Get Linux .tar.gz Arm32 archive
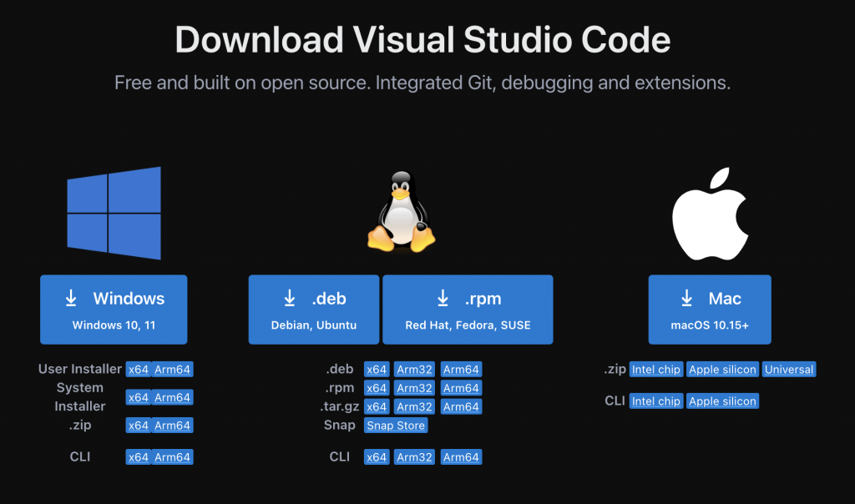855x504 pixels. 414,406
